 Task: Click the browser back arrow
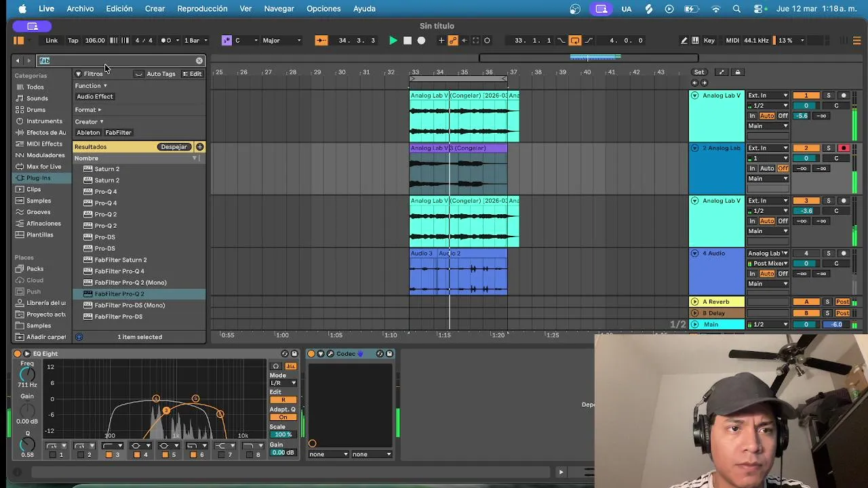click(x=18, y=61)
